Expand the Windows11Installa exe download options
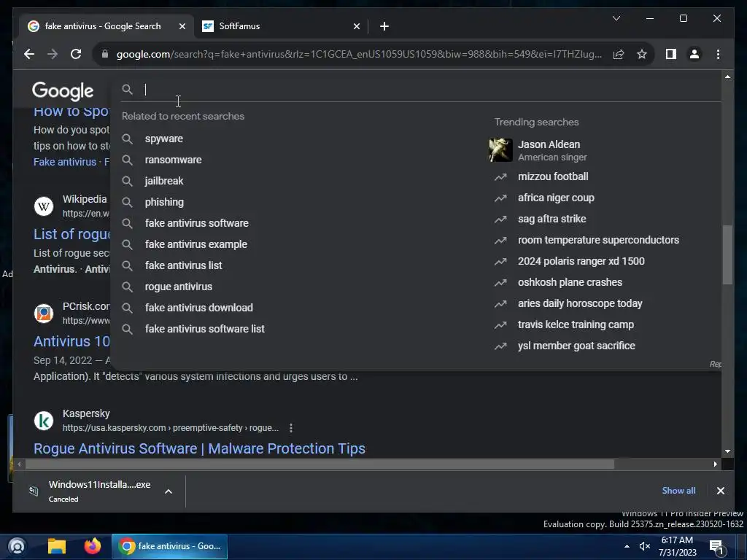The height and width of the screenshot is (560, 747). click(169, 491)
